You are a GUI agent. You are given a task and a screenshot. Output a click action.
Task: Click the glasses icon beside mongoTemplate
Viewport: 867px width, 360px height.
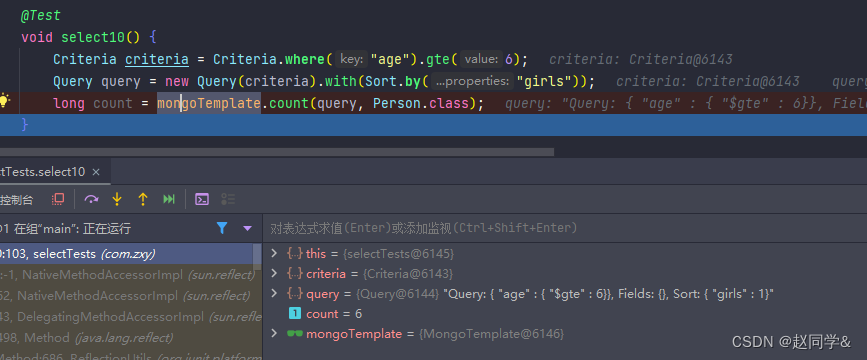[x=295, y=333]
